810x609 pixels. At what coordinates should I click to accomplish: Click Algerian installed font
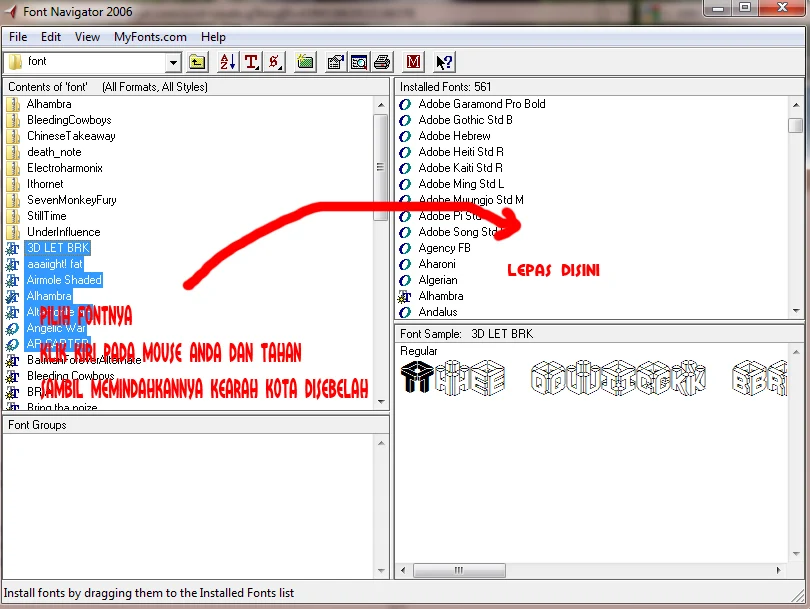point(438,280)
